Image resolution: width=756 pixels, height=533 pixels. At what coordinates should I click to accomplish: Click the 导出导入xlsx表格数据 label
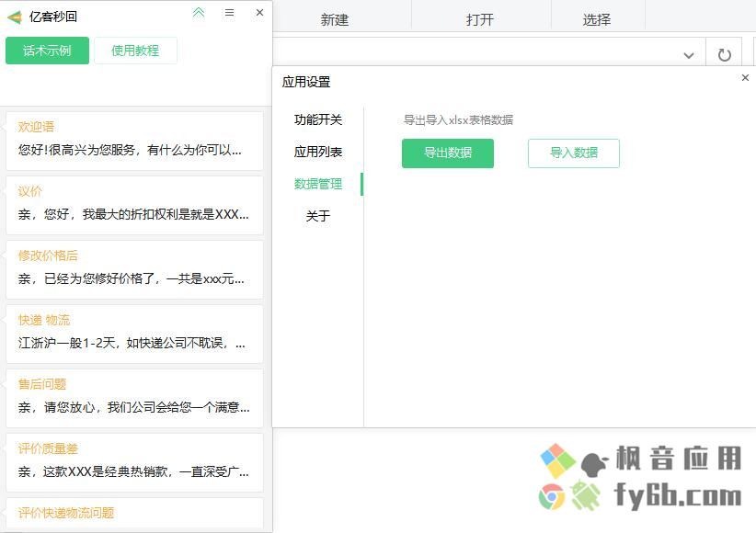point(458,120)
